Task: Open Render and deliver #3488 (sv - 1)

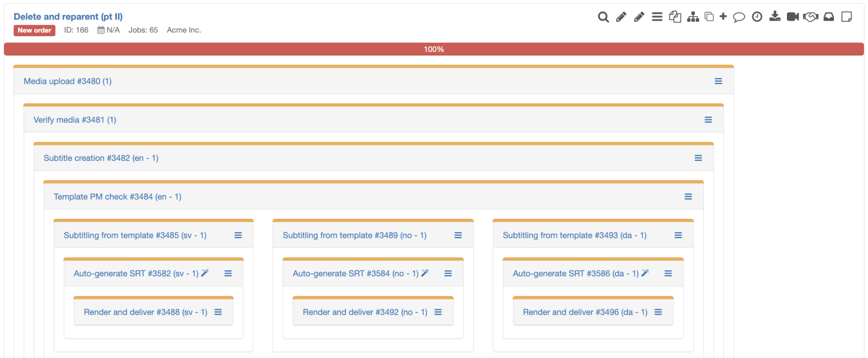Action: 146,312
